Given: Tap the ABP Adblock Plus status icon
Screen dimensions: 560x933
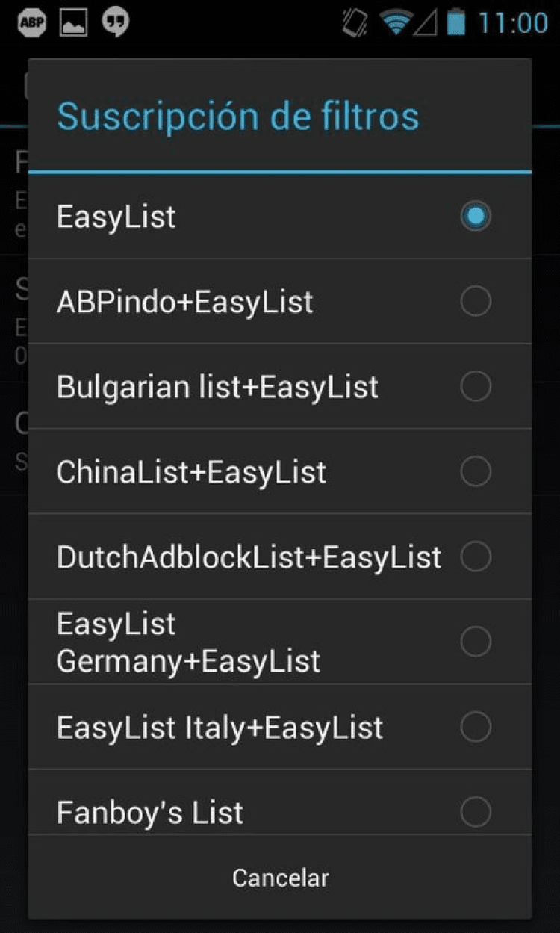Looking at the screenshot, I should tap(31, 24).
